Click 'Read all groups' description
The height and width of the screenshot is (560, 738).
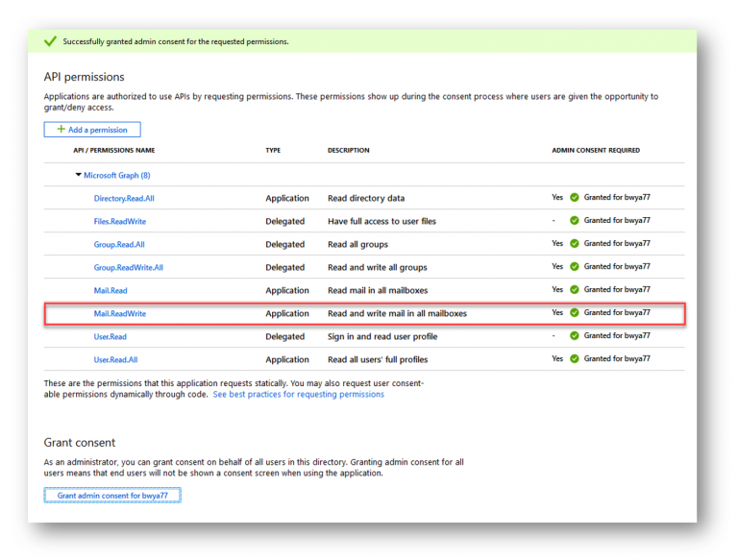click(357, 244)
